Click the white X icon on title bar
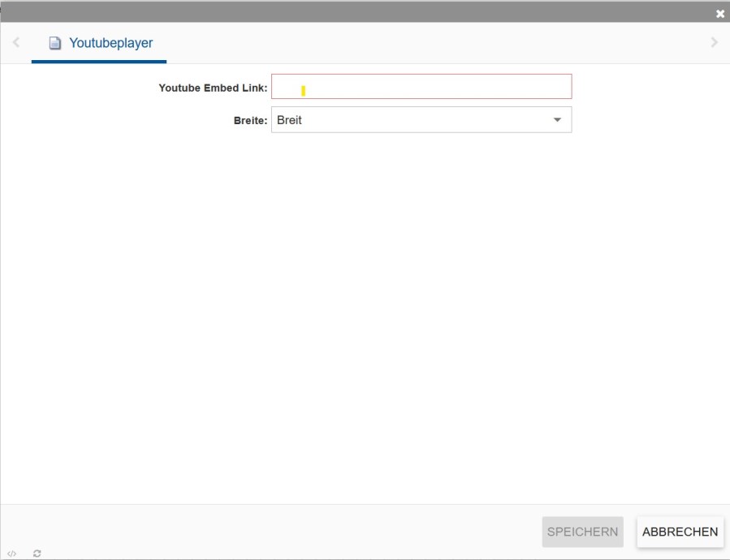Screen dimensions: 730x560 coord(719,12)
